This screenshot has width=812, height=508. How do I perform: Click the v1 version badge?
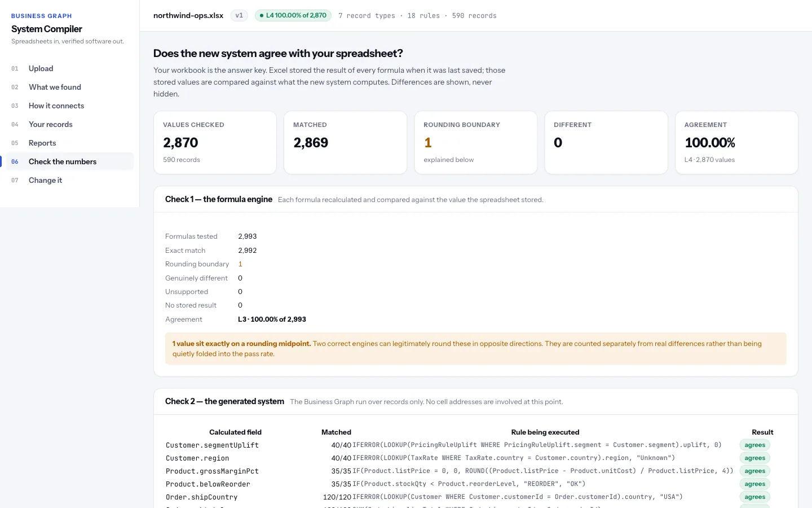point(239,15)
